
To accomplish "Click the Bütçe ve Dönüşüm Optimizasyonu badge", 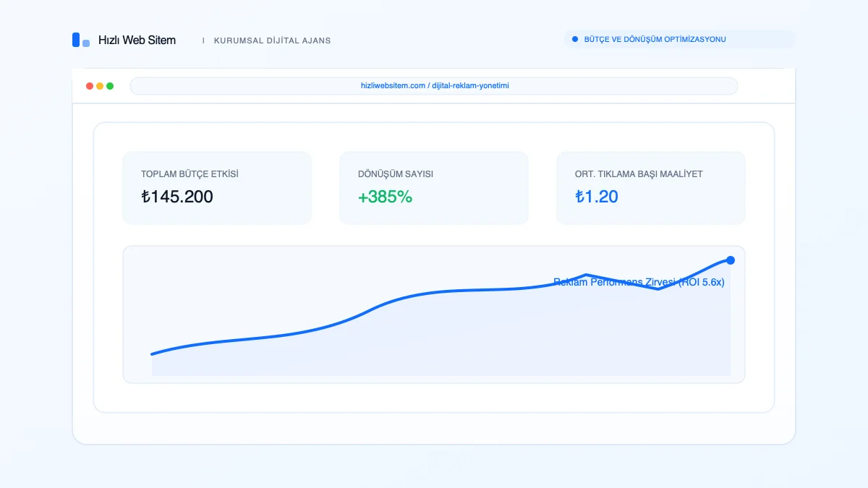I will [679, 39].
